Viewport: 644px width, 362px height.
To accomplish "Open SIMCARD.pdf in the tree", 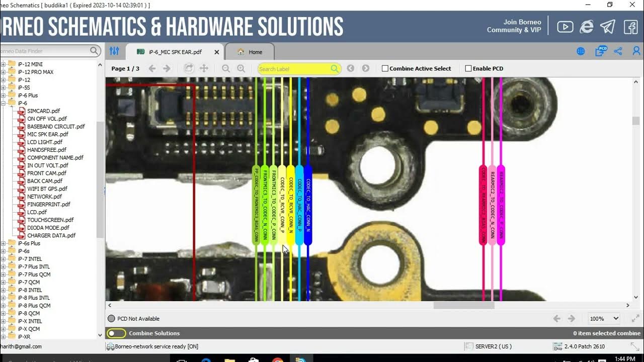I will (43, 111).
